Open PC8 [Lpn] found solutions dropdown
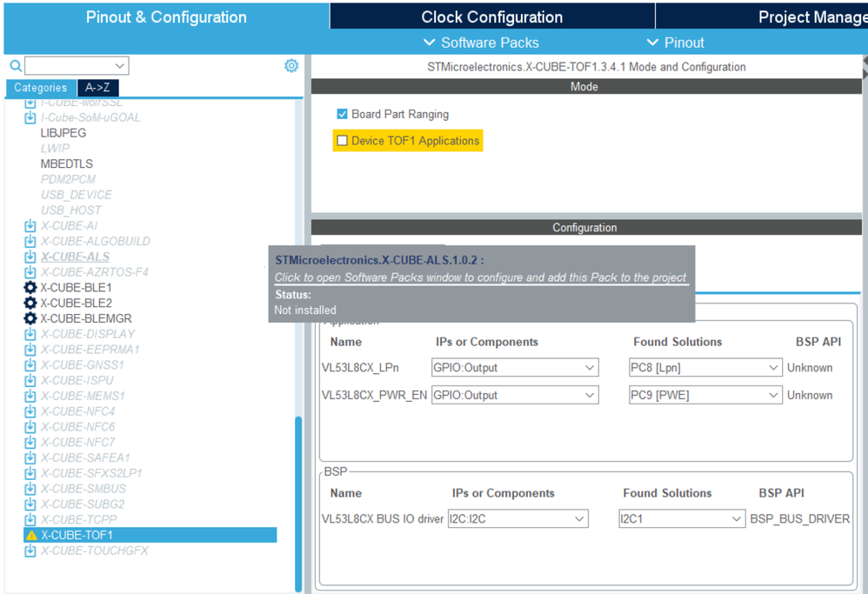The width and height of the screenshot is (868, 594). click(x=705, y=368)
